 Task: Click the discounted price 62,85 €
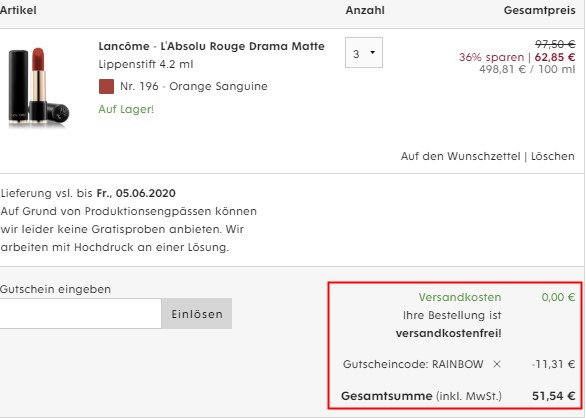point(555,57)
